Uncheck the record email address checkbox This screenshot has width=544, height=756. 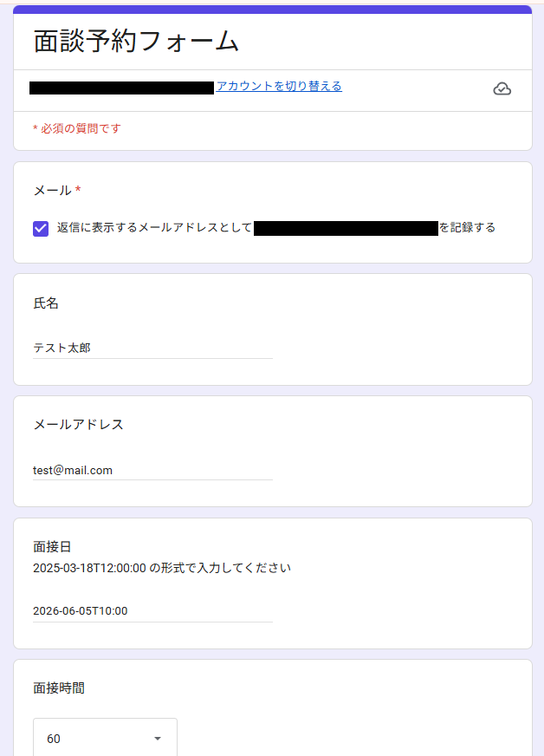tap(41, 229)
